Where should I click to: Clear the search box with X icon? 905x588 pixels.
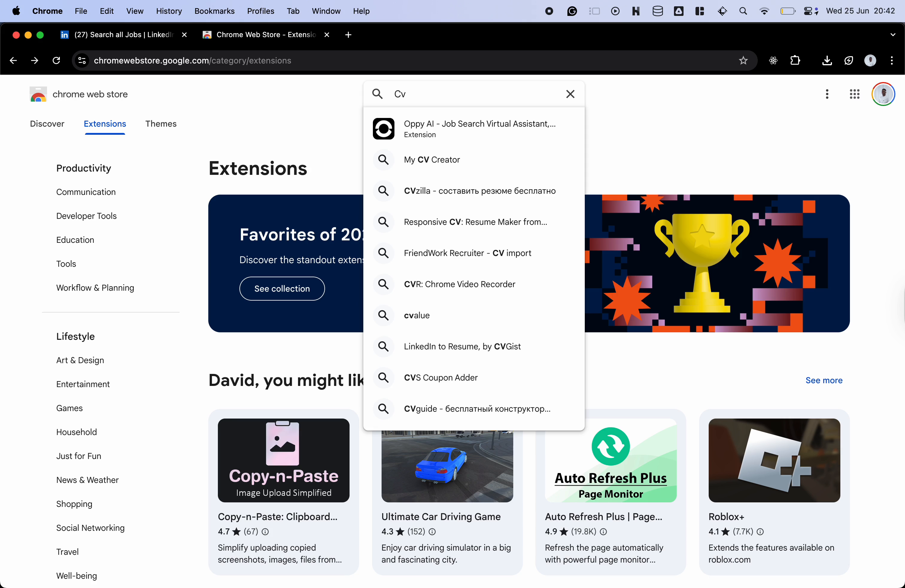[x=570, y=94]
